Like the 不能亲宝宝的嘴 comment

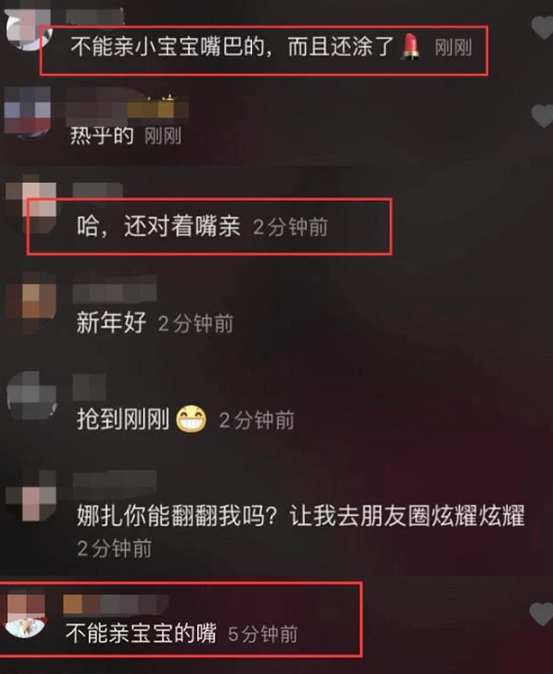541,614
